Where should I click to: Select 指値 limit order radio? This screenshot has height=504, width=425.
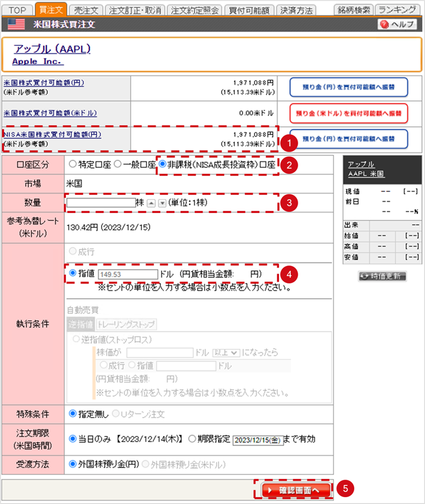73,273
